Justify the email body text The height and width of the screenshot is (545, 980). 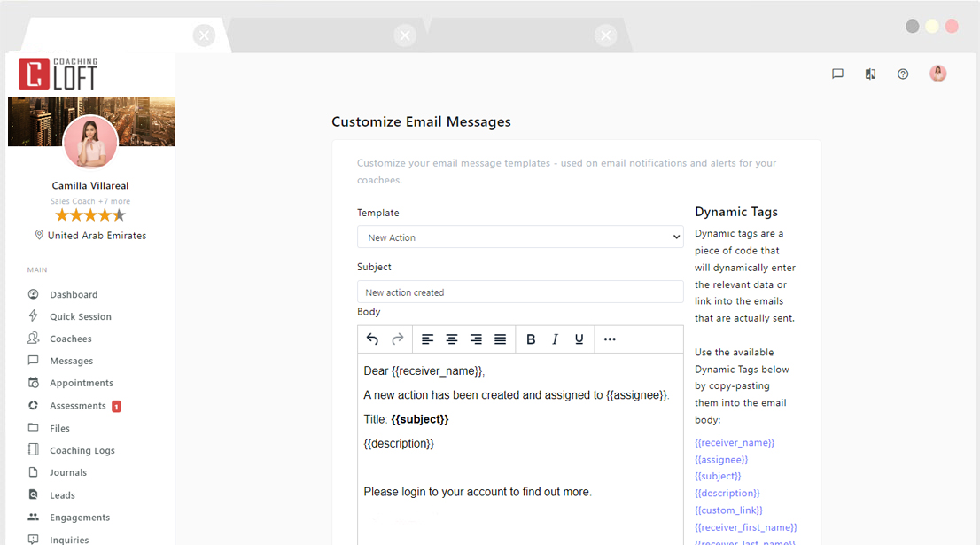tap(500, 339)
